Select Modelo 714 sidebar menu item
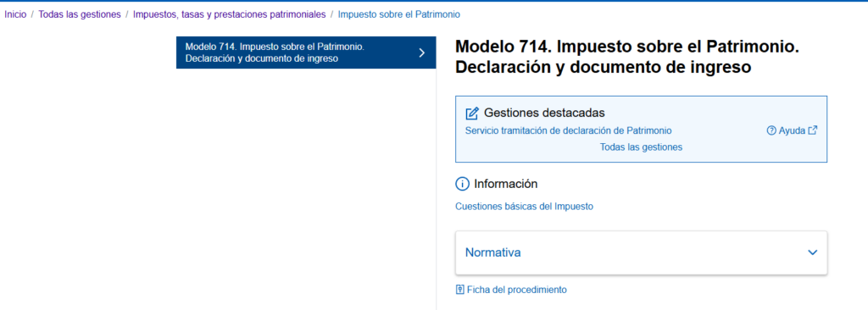868x310 pixels. click(305, 53)
